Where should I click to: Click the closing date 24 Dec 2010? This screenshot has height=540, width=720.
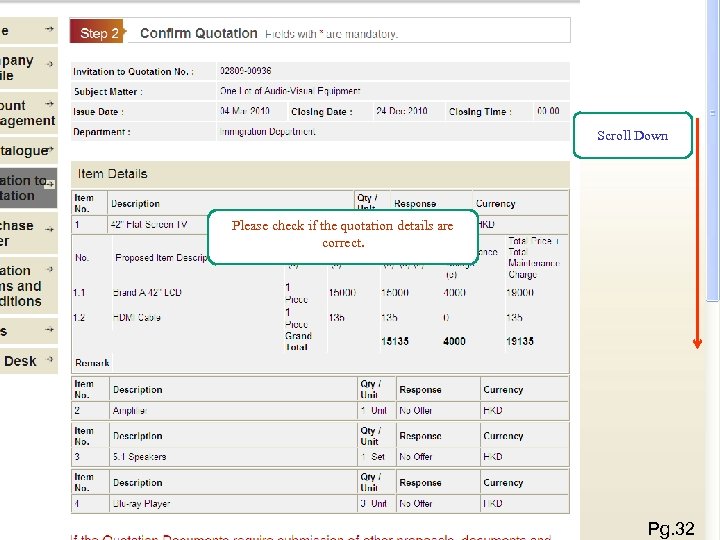tap(402, 111)
